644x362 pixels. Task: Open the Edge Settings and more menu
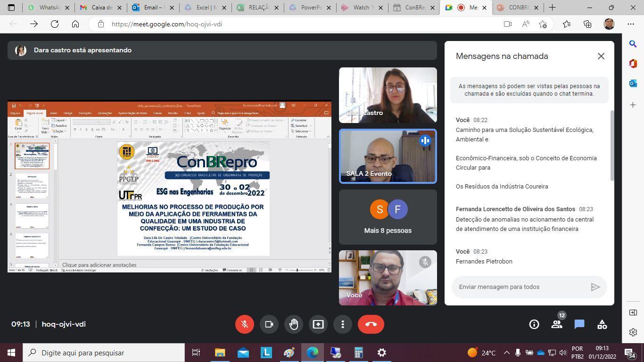631,24
